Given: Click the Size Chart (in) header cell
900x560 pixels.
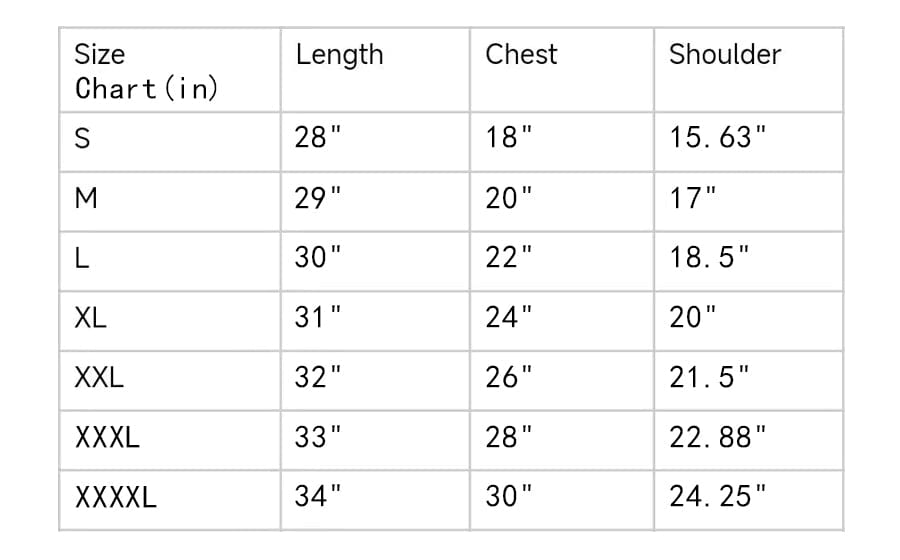Looking at the screenshot, I should [x=146, y=71].
